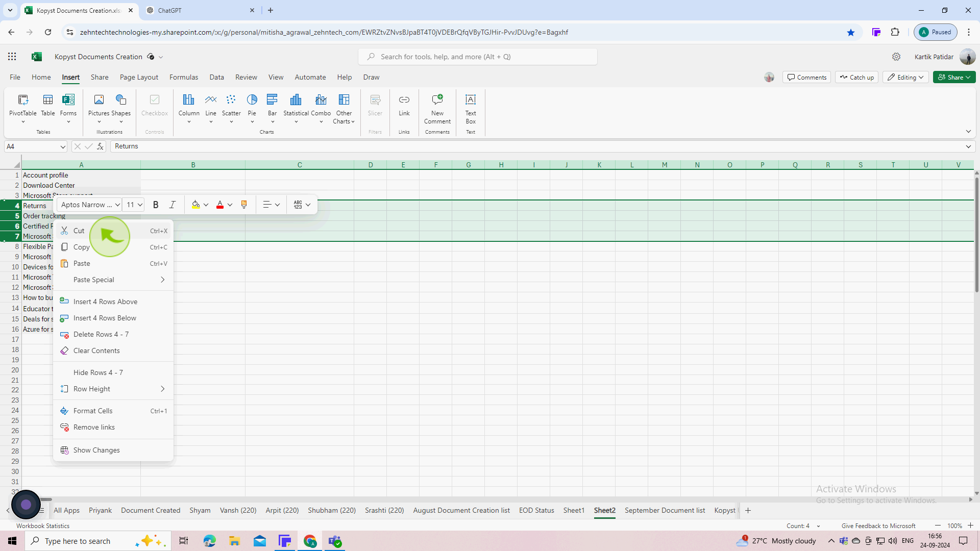Open Windows Start menu
Image resolution: width=980 pixels, height=551 pixels.
(12, 541)
